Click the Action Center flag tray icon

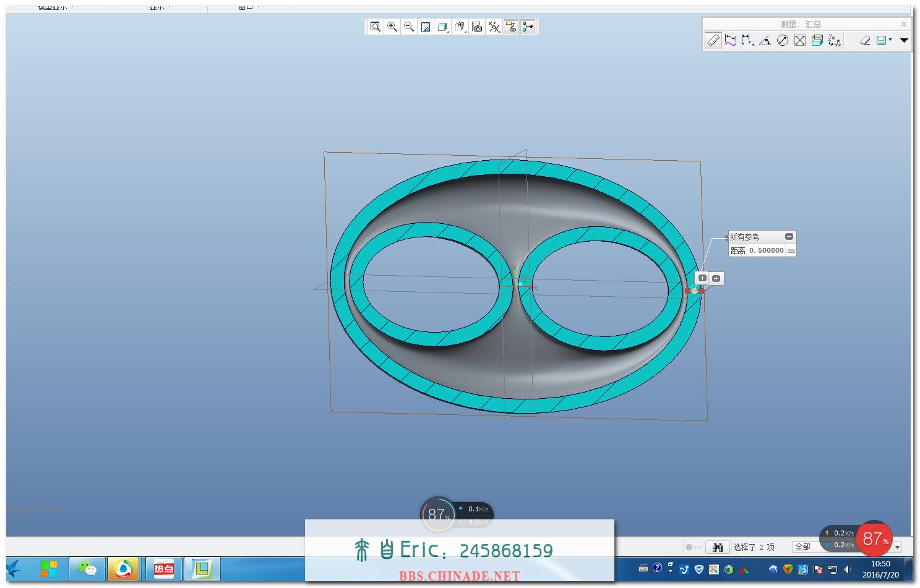[818, 569]
